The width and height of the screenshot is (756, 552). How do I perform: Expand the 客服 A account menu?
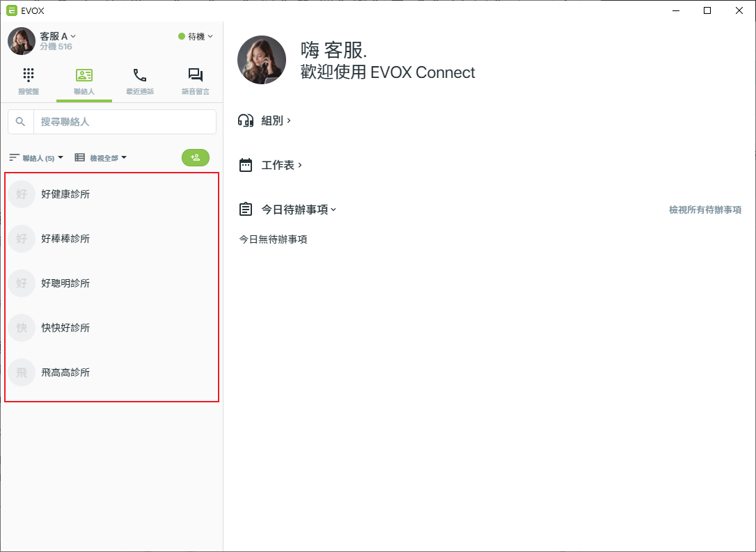tap(58, 36)
